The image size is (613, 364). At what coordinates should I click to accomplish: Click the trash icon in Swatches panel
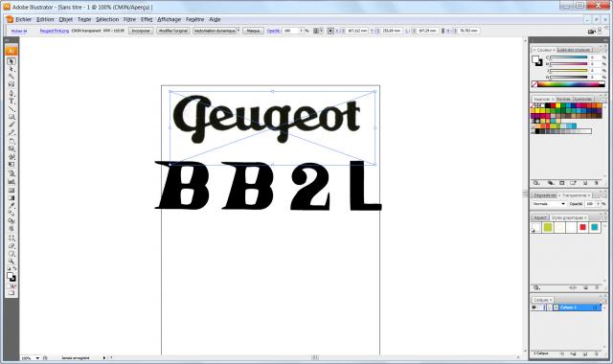pos(597,183)
